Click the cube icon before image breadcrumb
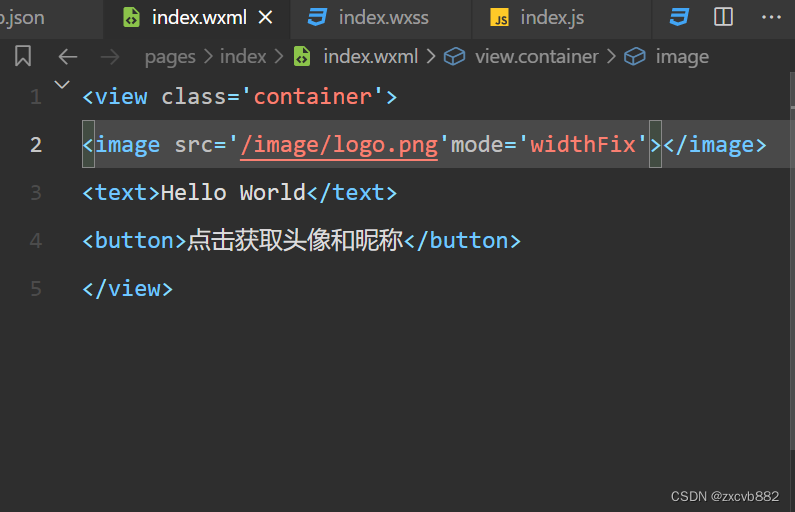Viewport: 795px width, 512px height. tap(635, 56)
